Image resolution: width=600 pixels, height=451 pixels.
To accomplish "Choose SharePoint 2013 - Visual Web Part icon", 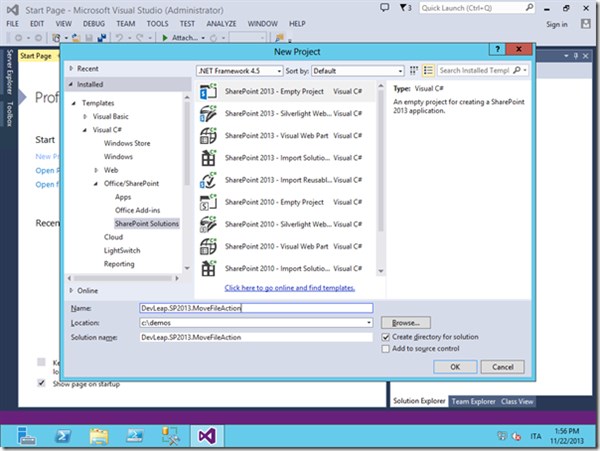I will click(210, 136).
